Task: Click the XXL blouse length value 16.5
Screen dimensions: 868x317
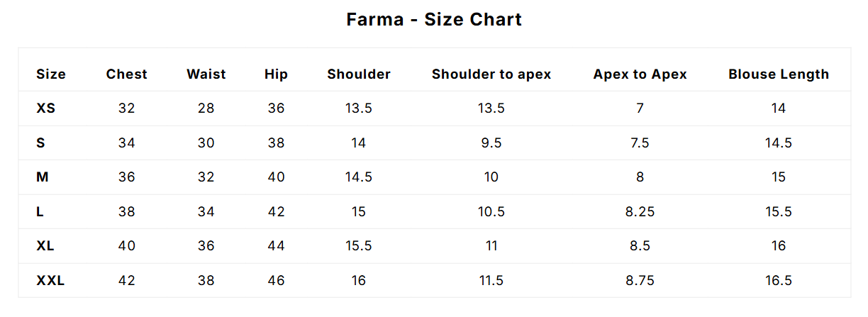Action: (779, 281)
